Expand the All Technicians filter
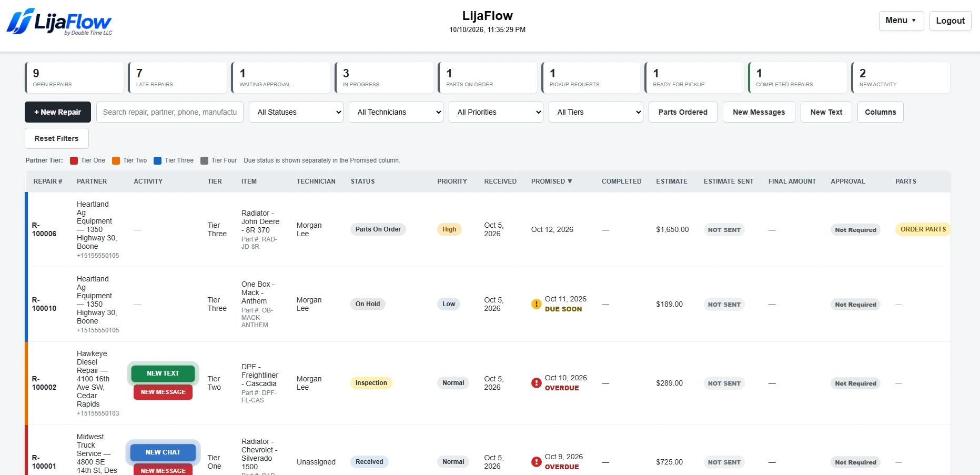Viewport: 980px width, 475px height. (396, 112)
